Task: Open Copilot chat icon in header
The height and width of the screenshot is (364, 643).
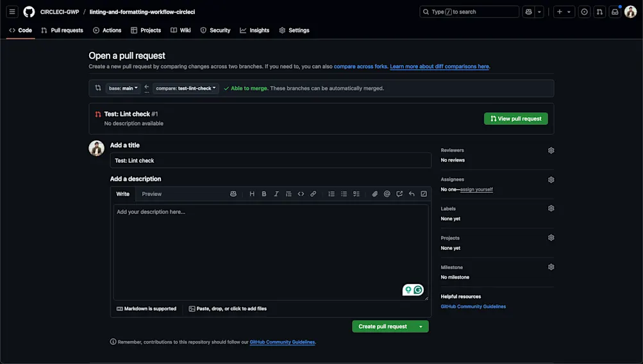Action: [529, 12]
